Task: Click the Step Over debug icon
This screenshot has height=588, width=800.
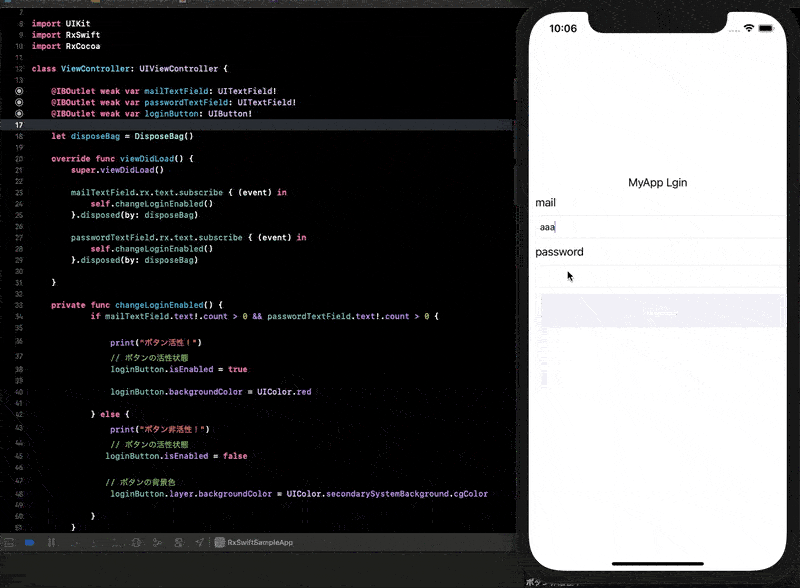Action: click(x=76, y=543)
